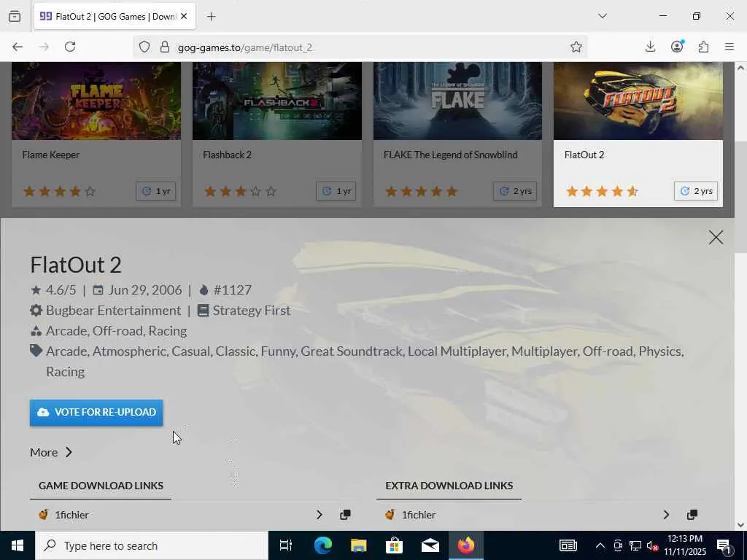Screen dimensions: 747x560
Task: Open the news and interests taskbar icon
Action: (568, 545)
